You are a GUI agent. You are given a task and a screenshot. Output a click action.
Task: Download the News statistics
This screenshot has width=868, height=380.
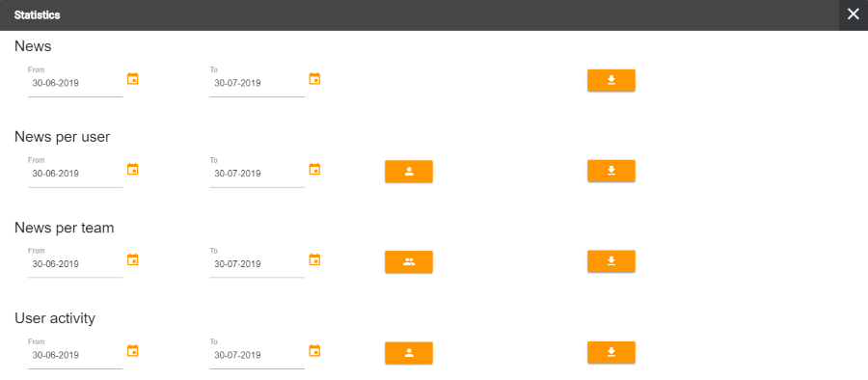click(x=611, y=80)
